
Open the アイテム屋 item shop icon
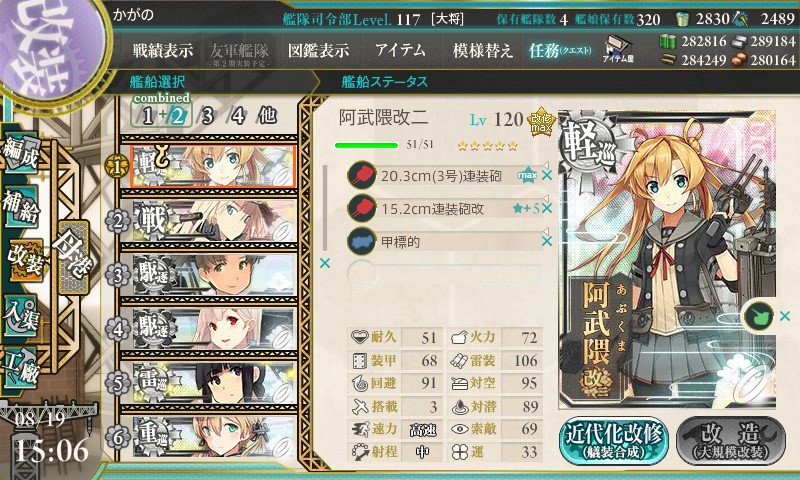(618, 49)
